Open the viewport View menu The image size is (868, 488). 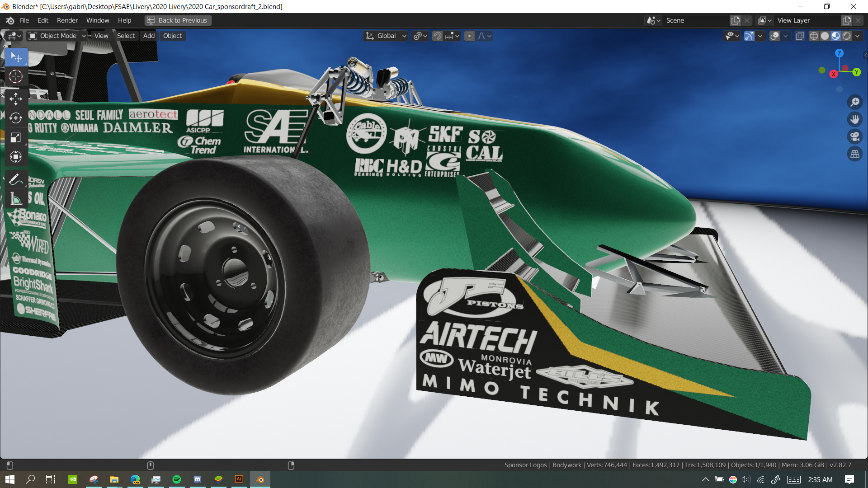pos(101,36)
